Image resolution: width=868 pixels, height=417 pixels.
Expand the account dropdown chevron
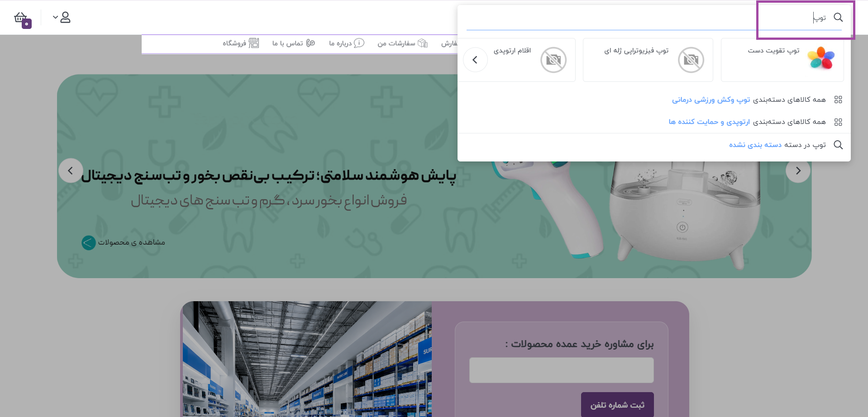[x=55, y=18]
